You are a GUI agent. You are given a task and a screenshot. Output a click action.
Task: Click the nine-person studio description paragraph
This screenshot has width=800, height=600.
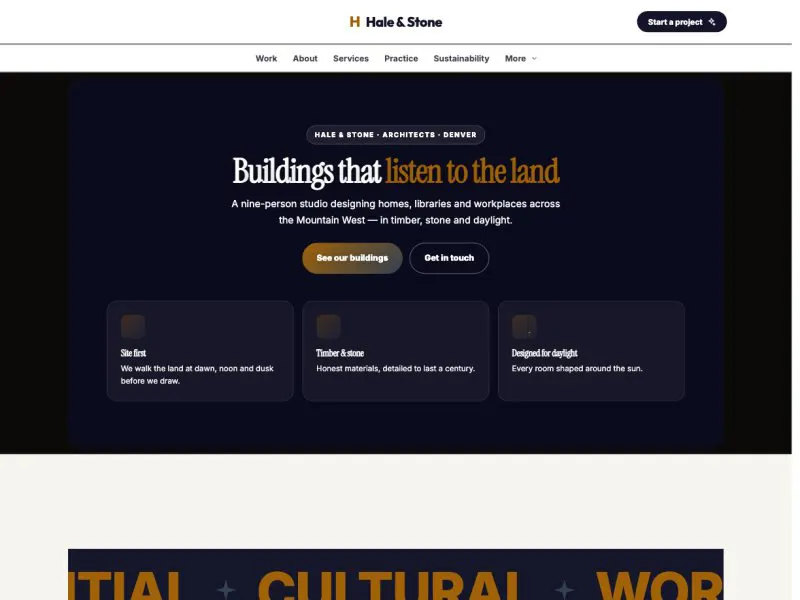(x=395, y=212)
